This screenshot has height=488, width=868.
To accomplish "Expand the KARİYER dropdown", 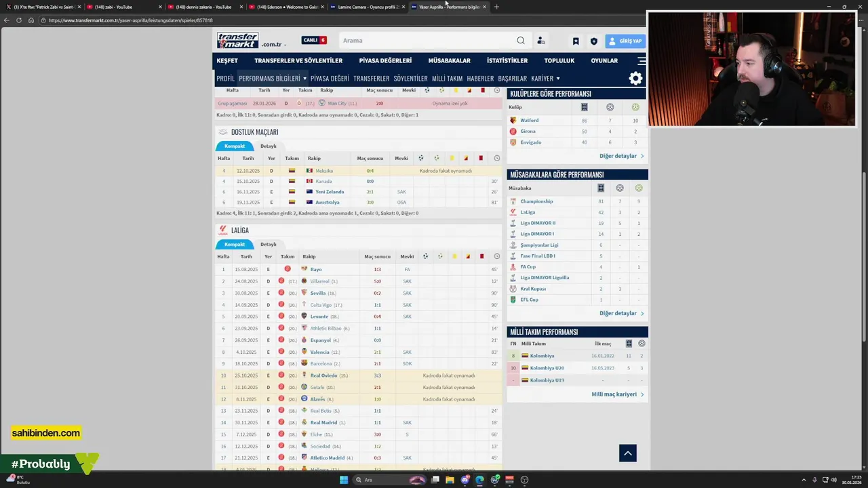I will coord(545,79).
